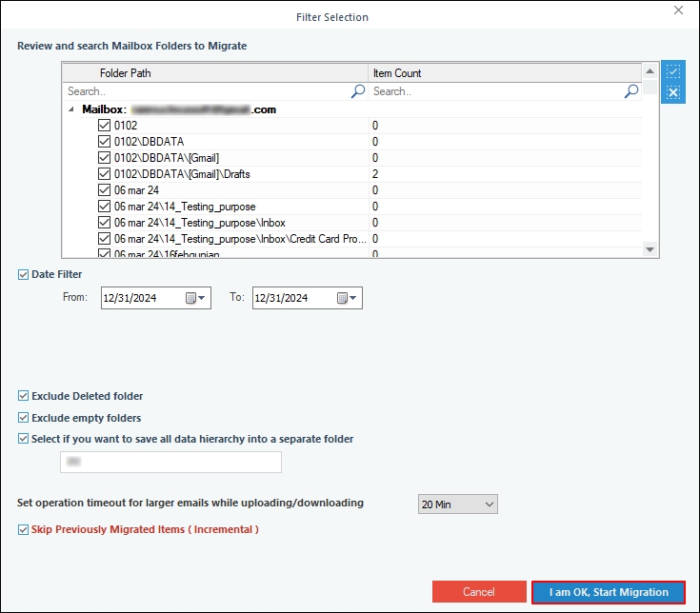Screen dimensions: 700x613
Task: Click I am OK, Start Migration button
Action: pos(609,592)
